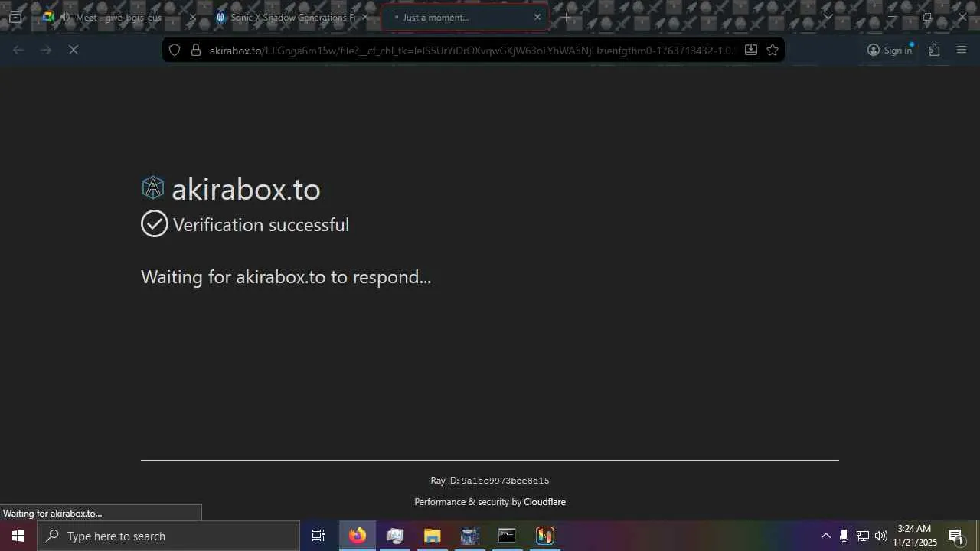Bookmark this page with the star
This screenshot has width=980, height=551.
click(773, 50)
